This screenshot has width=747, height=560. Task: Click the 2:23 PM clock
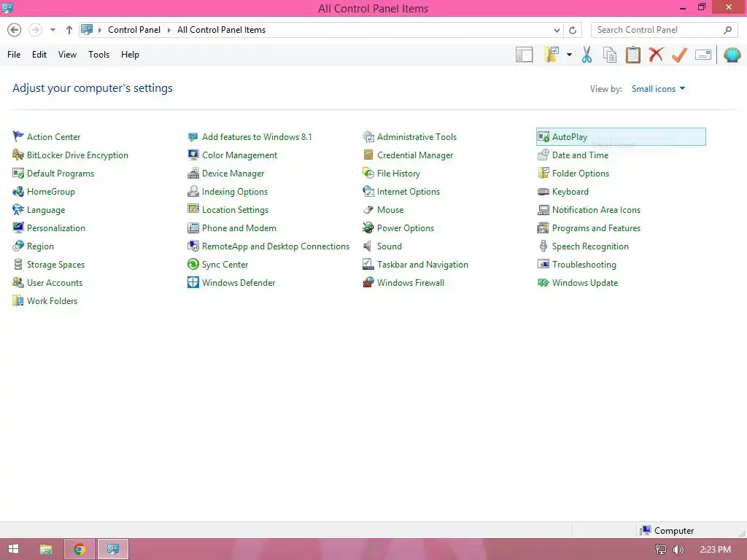tap(715, 550)
